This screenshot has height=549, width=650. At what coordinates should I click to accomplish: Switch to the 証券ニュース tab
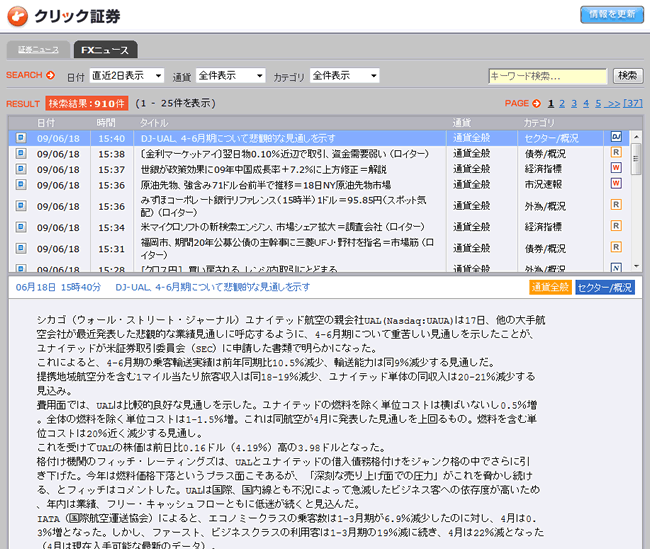(x=38, y=50)
